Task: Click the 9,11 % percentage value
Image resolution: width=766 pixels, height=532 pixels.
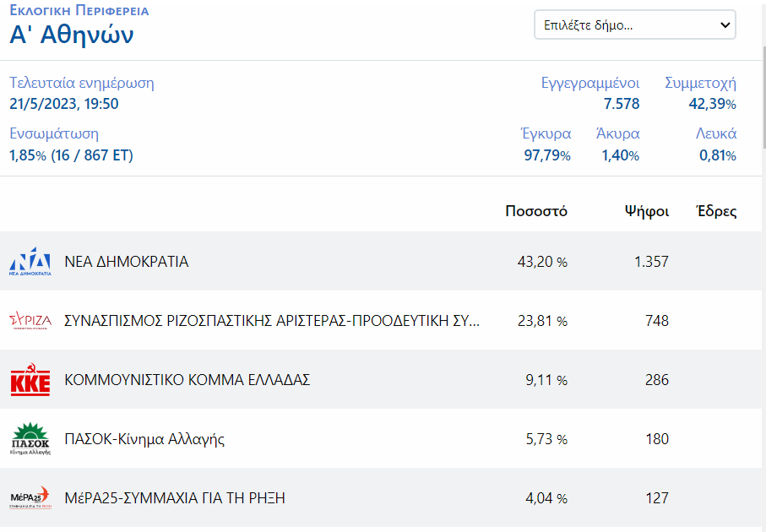Action: point(546,380)
